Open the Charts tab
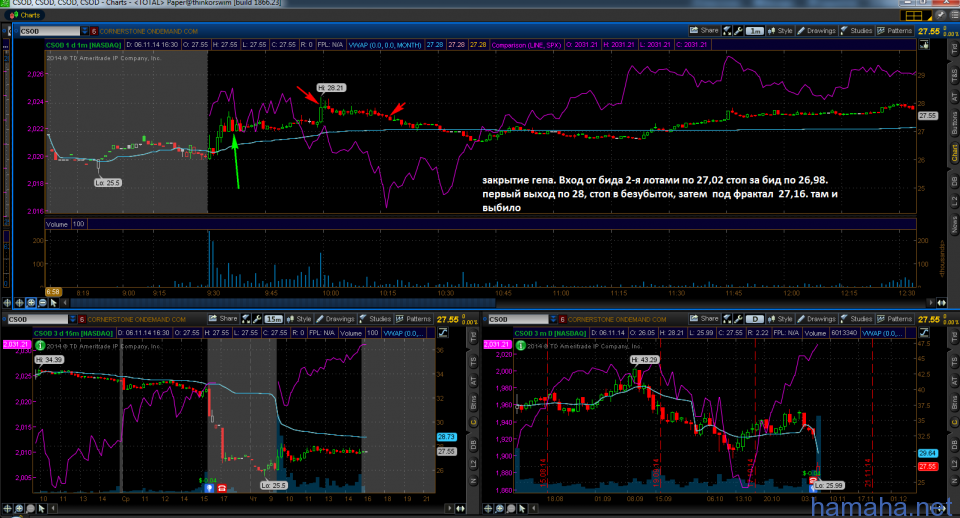 click(25, 15)
